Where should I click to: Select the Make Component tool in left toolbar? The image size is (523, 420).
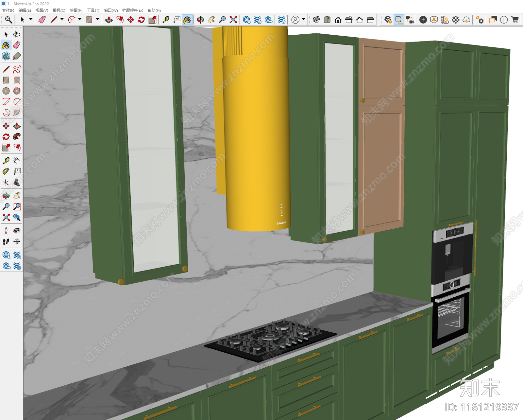[6, 56]
